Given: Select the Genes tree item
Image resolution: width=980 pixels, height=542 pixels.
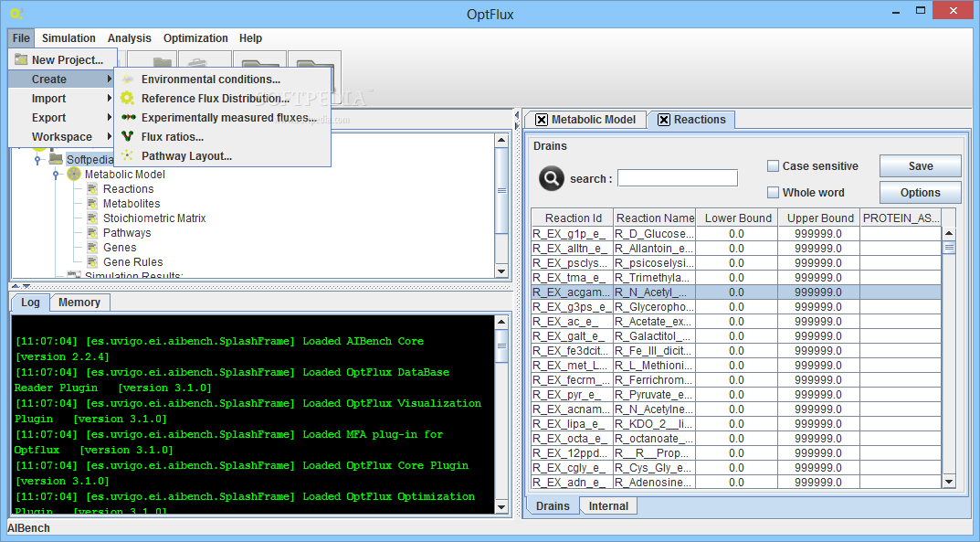Looking at the screenshot, I should tap(120, 248).
